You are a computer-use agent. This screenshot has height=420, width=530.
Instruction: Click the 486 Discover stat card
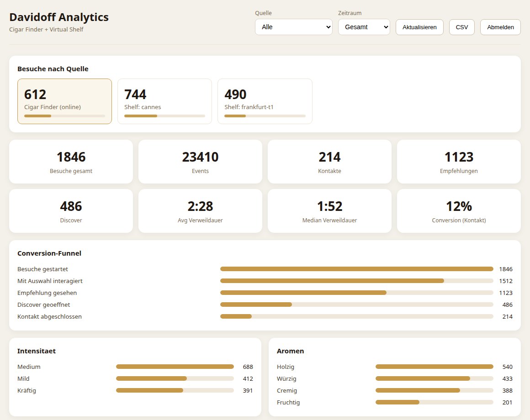point(71,211)
